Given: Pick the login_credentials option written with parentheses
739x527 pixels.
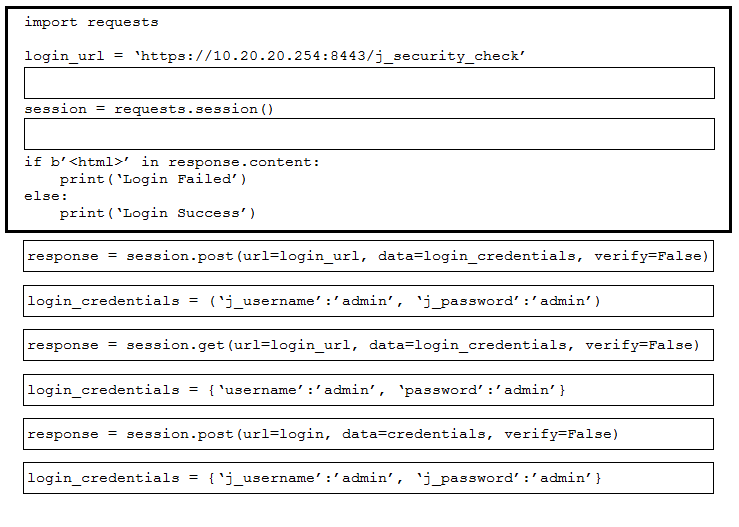Looking at the screenshot, I should coord(368,301).
